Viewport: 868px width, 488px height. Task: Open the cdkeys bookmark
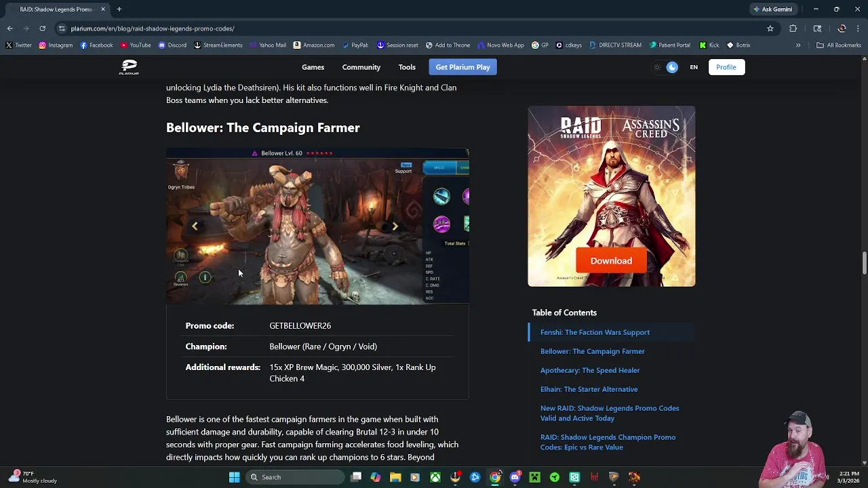(568, 45)
